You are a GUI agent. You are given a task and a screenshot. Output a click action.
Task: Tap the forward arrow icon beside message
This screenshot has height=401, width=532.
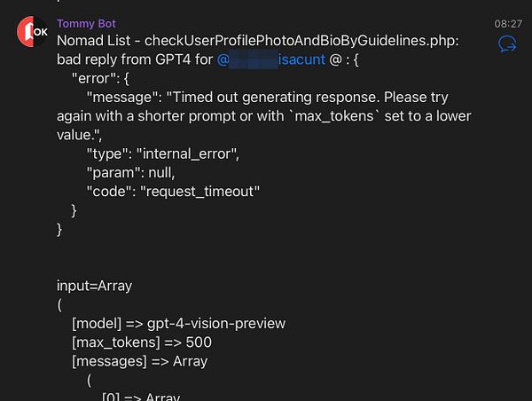pos(507,44)
